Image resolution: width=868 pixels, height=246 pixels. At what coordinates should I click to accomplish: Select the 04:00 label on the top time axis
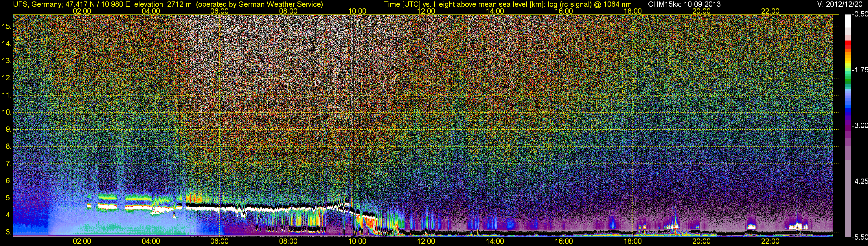tap(151, 11)
